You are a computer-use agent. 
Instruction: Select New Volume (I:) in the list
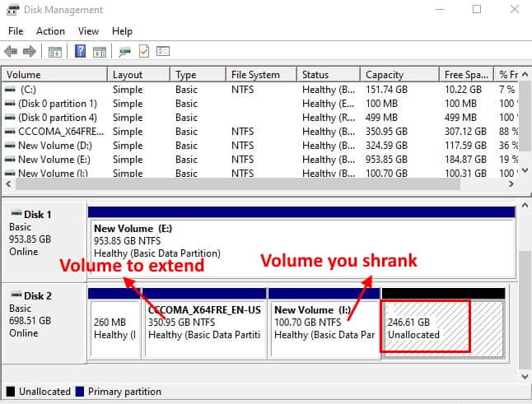click(x=260, y=173)
